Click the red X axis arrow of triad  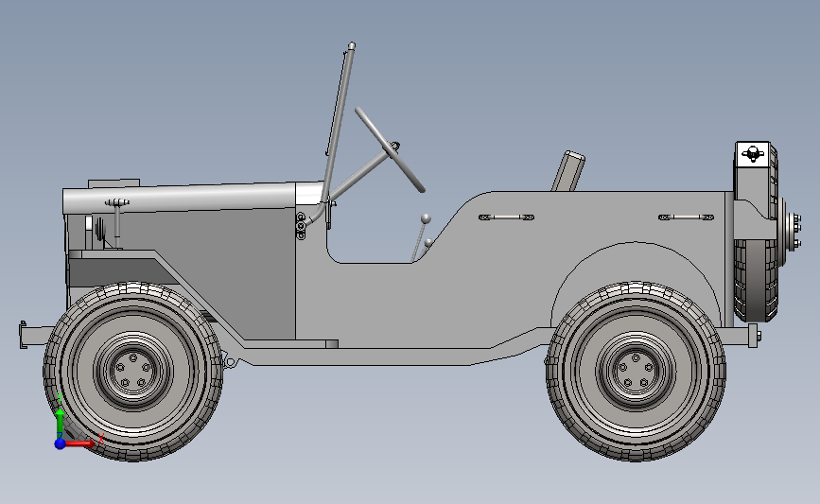[x=79, y=443]
